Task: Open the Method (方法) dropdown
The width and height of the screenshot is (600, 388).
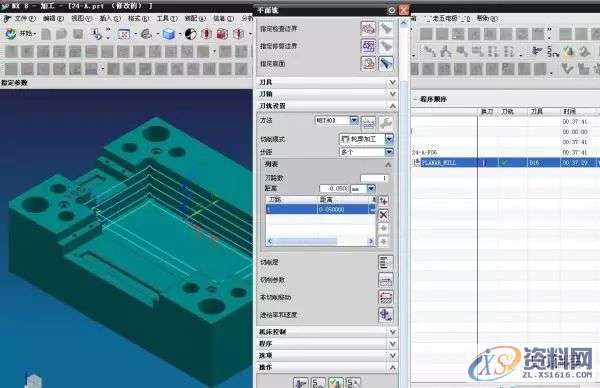Action: [x=354, y=121]
